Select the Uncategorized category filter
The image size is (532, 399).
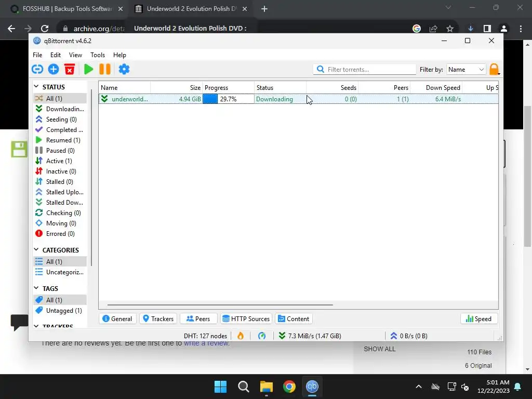[60, 272]
